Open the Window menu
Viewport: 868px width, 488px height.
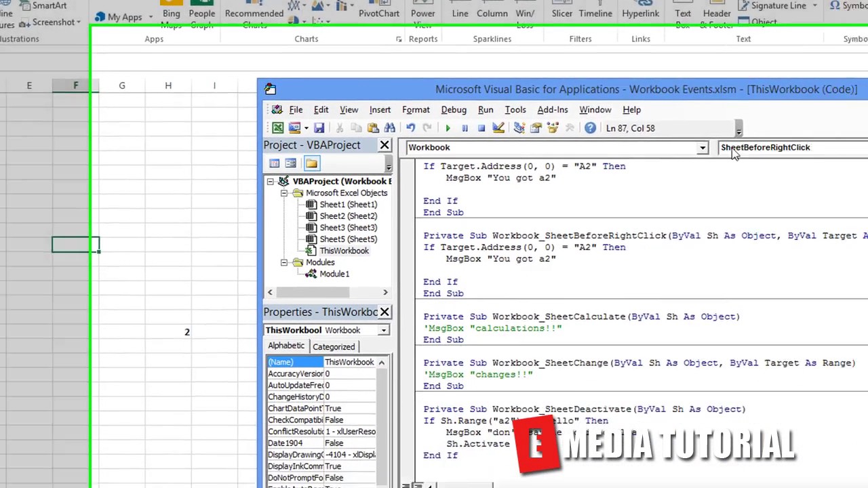(x=595, y=110)
